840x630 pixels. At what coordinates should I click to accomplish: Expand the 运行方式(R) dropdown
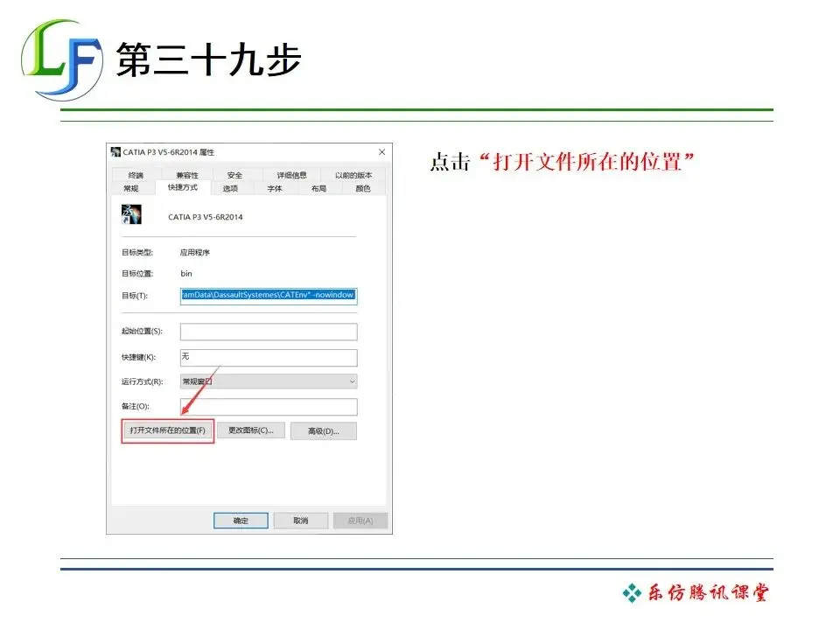269,381
